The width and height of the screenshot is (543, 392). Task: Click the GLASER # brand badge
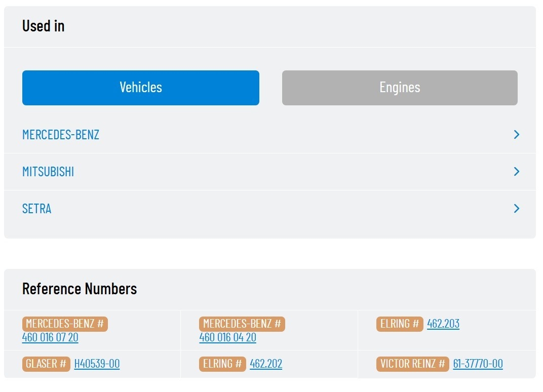click(46, 364)
